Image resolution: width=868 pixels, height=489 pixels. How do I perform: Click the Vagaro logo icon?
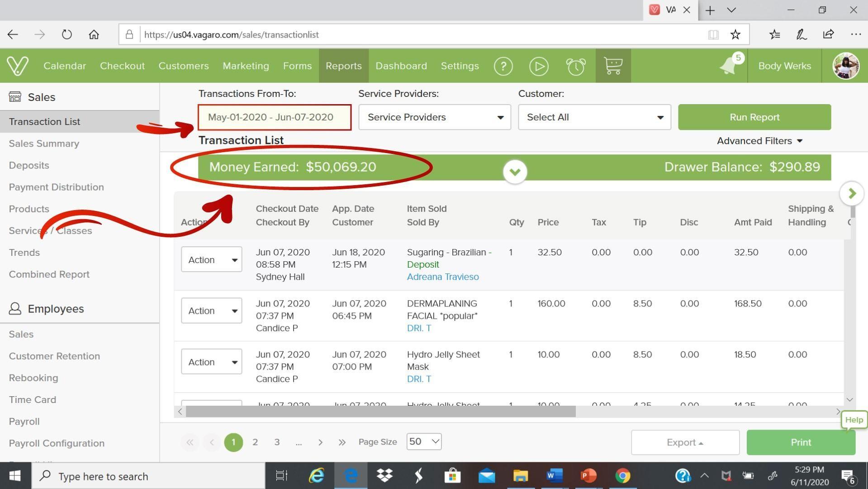(18, 66)
